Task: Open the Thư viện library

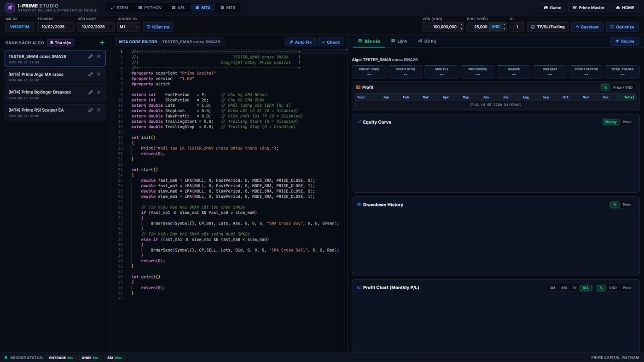Action: coord(61,43)
